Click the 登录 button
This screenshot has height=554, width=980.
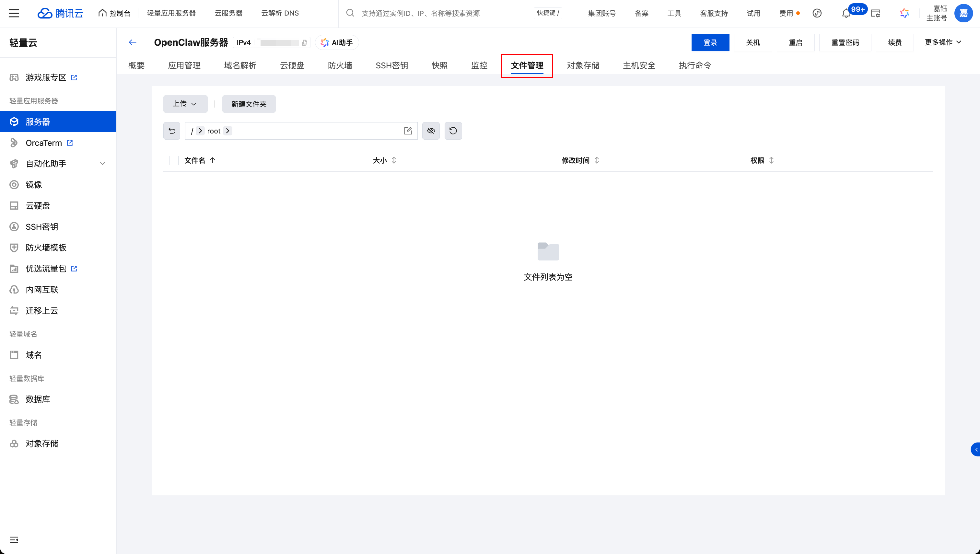[x=710, y=42]
